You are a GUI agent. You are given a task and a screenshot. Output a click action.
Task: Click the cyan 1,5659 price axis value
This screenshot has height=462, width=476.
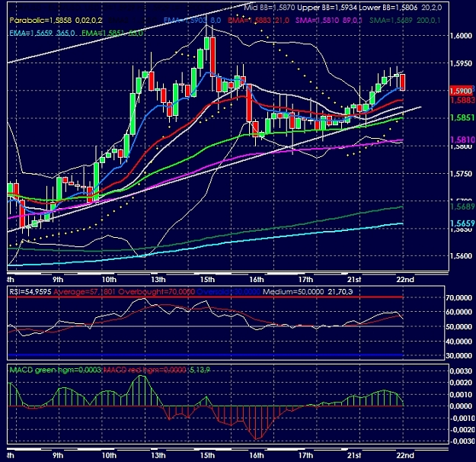(x=462, y=223)
